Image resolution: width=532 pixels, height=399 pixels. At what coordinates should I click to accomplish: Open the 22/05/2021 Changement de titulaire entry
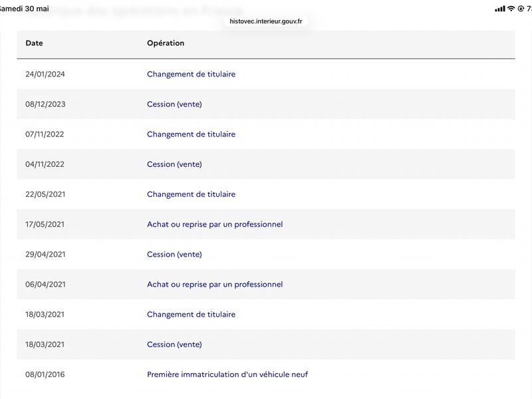click(x=191, y=194)
